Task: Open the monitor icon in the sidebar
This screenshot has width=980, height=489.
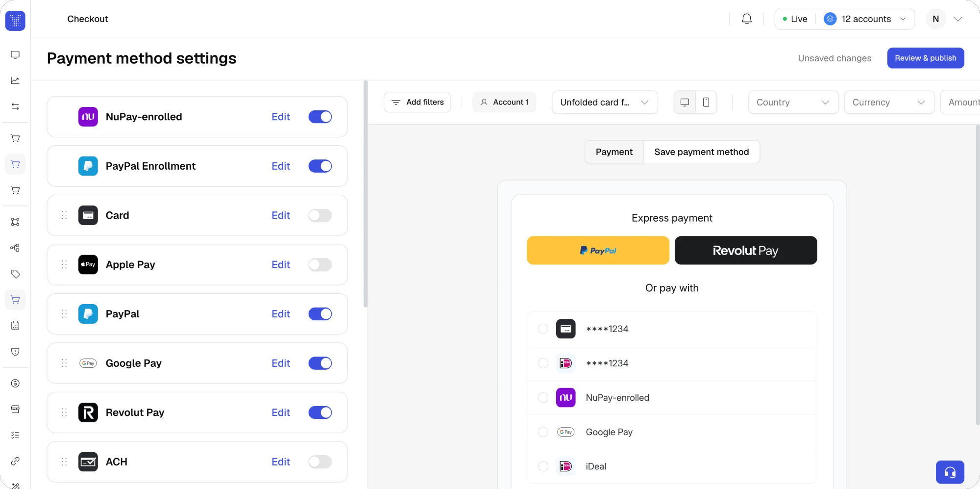Action: coord(15,54)
